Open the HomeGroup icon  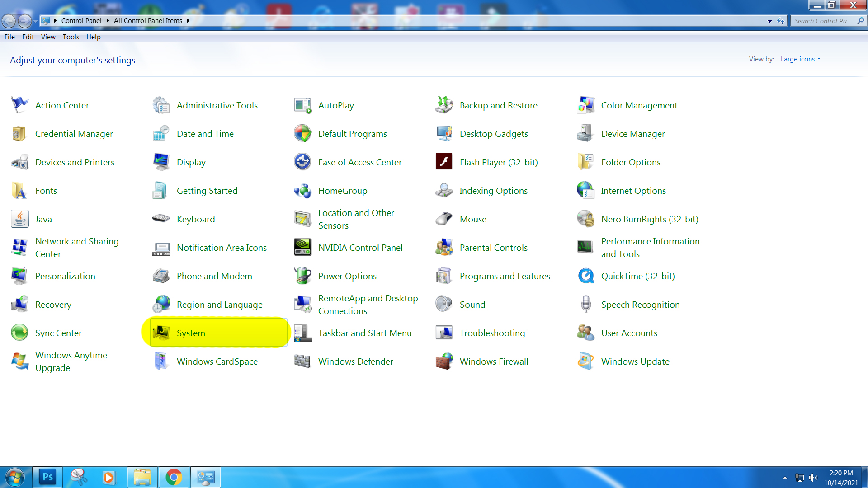pyautogui.click(x=302, y=191)
